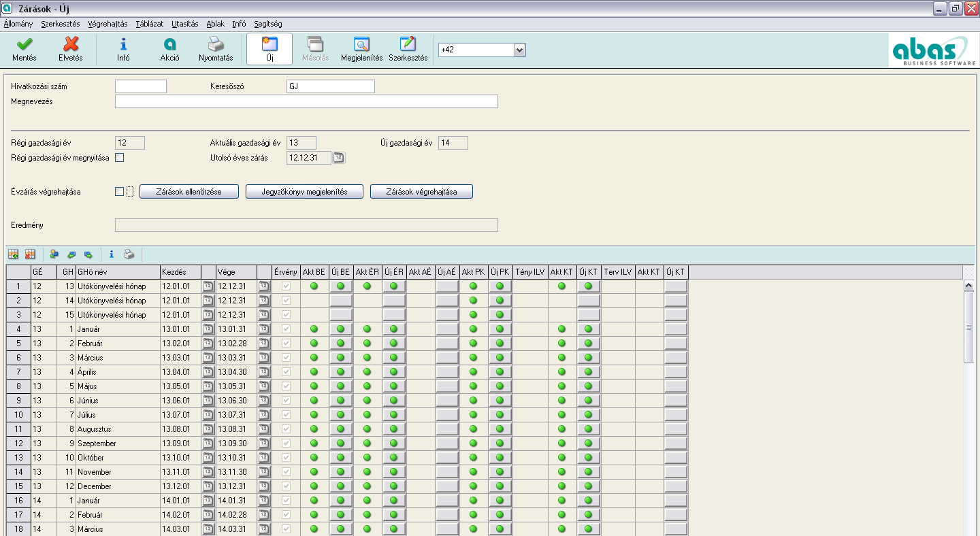Click the insert table row icon
The width and height of the screenshot is (980, 536).
[13, 254]
